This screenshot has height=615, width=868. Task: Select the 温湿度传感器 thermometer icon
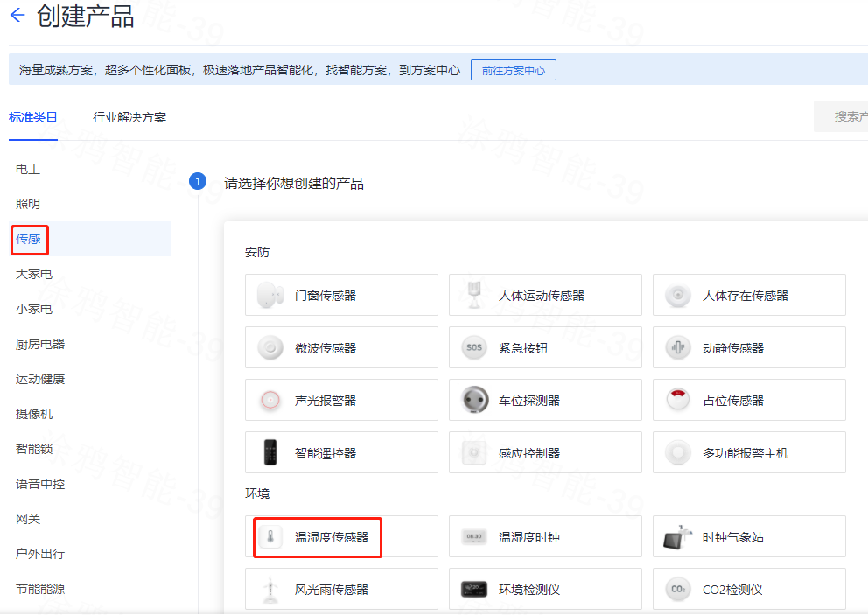tap(270, 537)
